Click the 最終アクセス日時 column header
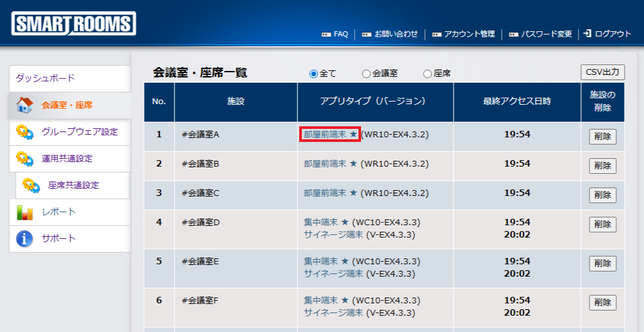The width and height of the screenshot is (644, 332). [x=517, y=102]
